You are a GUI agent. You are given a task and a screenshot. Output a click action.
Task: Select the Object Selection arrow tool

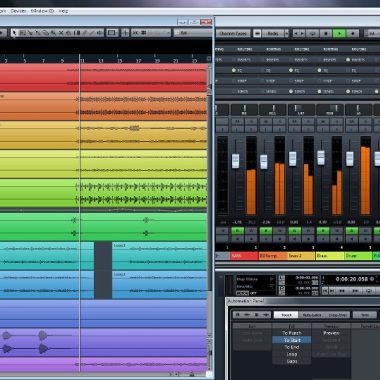point(14,33)
